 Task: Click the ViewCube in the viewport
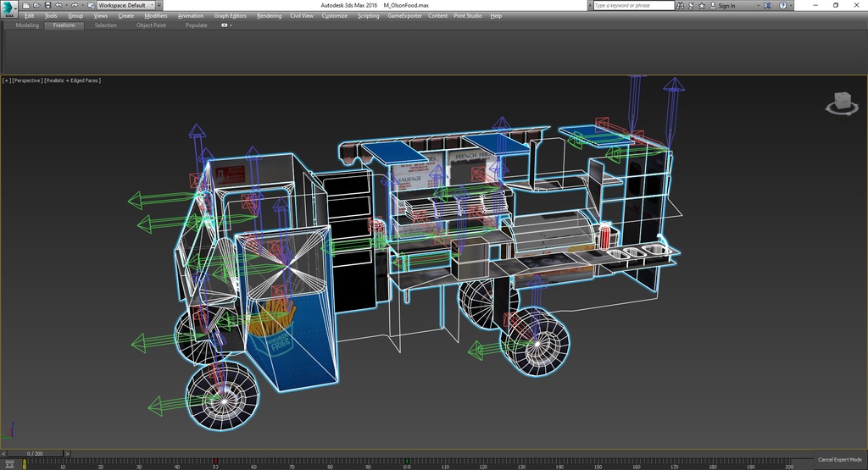(x=842, y=103)
